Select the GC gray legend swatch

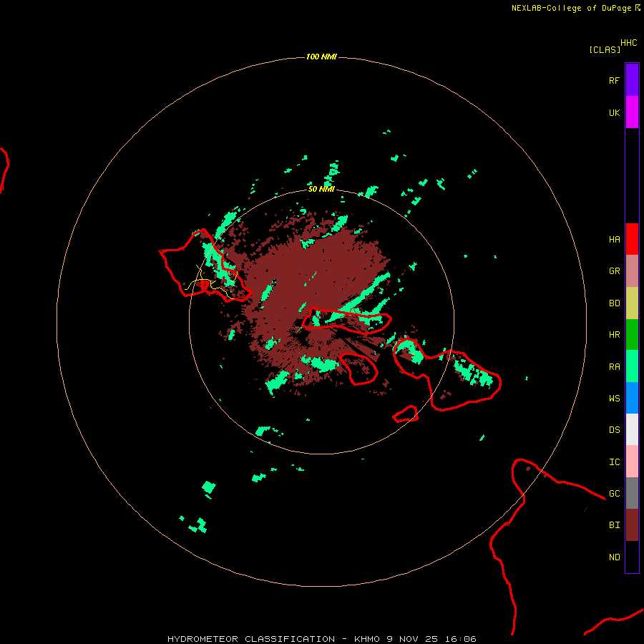[632, 493]
